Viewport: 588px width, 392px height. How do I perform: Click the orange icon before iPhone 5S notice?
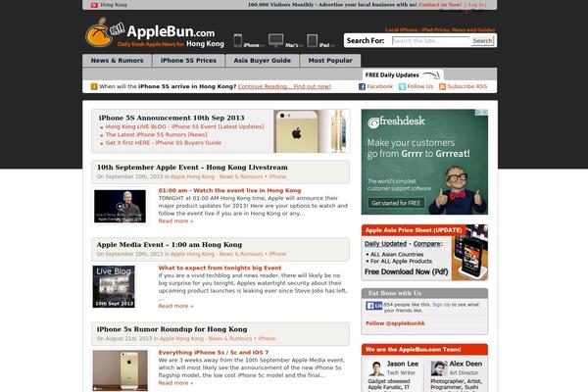click(94, 86)
